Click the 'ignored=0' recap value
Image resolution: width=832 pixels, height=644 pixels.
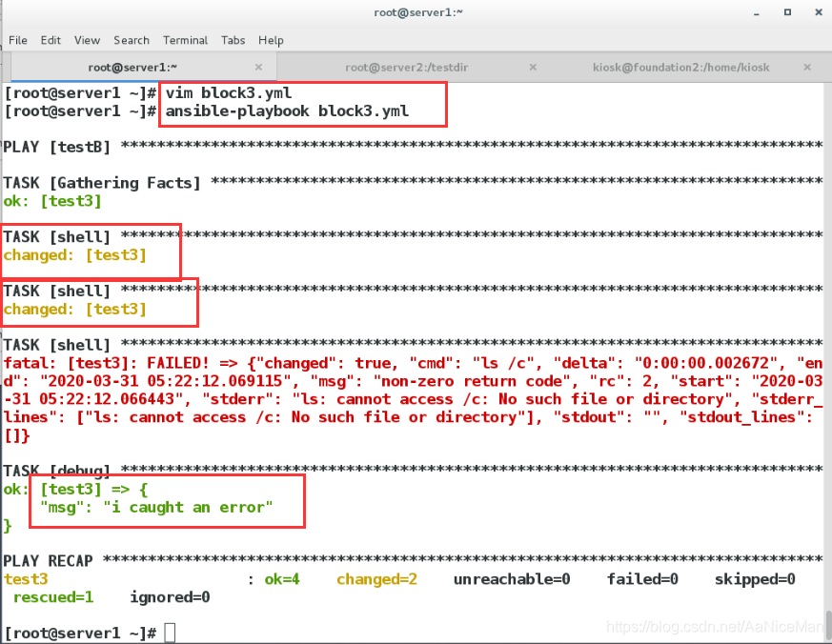[x=170, y=597]
